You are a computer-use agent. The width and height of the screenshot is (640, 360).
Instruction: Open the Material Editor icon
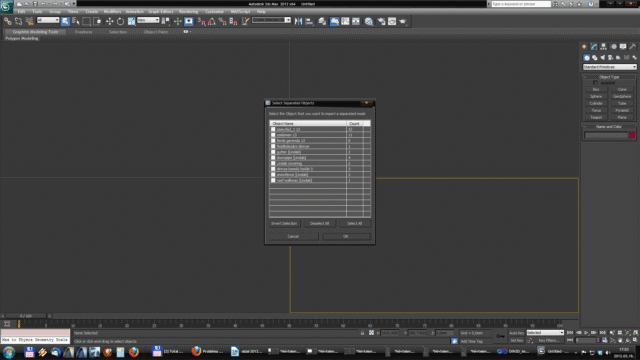tap(369, 21)
